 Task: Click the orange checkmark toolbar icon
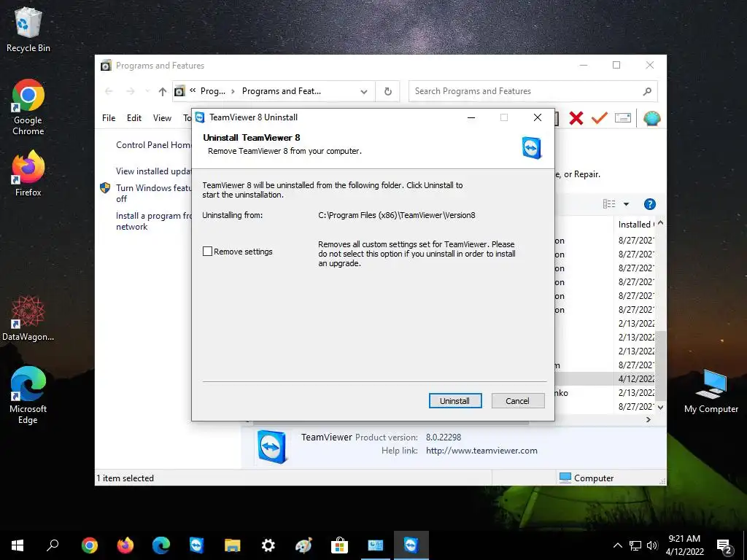tap(600, 117)
